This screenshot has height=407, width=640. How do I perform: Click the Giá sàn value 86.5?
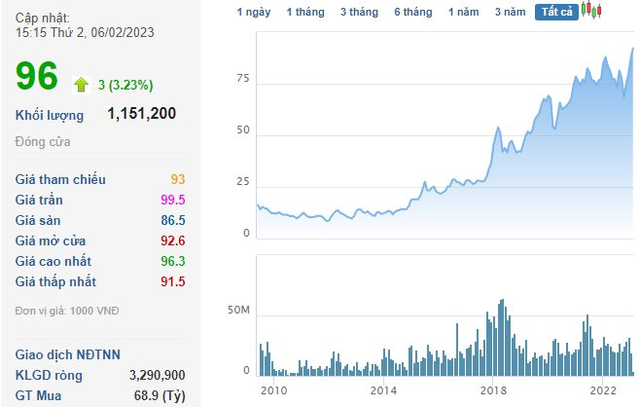(x=172, y=220)
